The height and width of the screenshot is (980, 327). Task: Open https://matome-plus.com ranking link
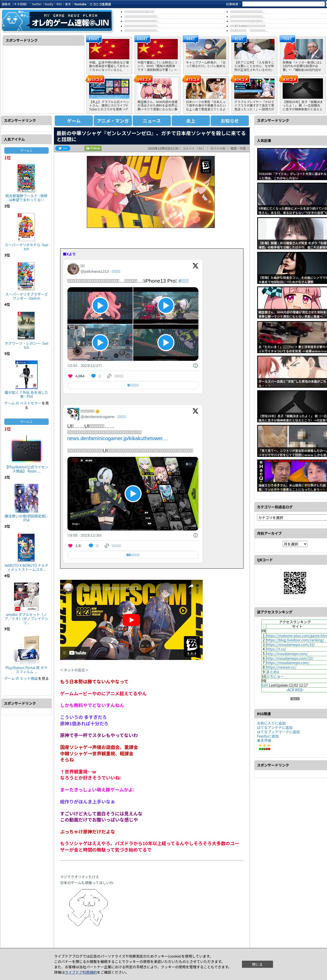tap(296, 636)
